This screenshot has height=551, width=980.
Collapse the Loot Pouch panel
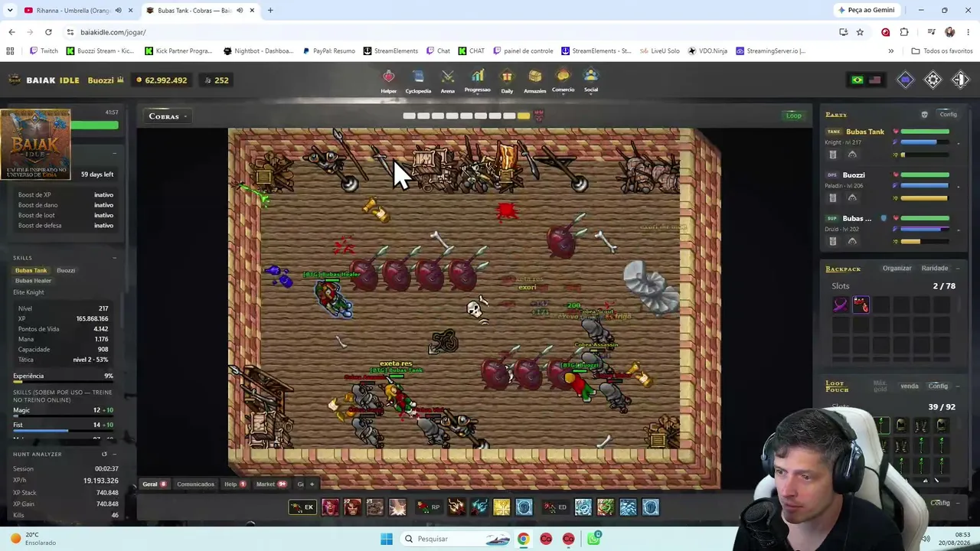pyautogui.click(x=958, y=386)
